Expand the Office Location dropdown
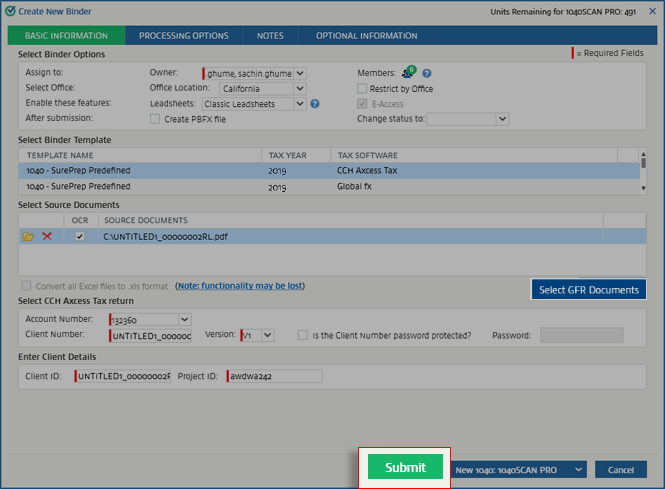 tap(301, 88)
